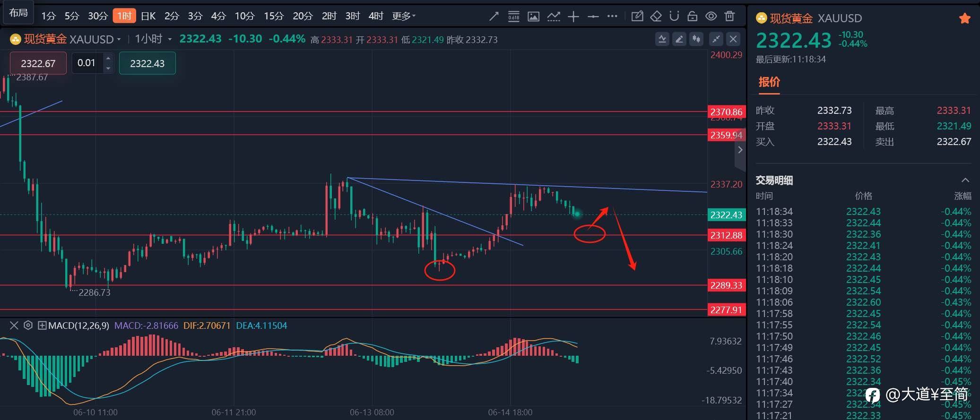
Task: Open the 更多 timeframe dropdown
Action: (403, 16)
